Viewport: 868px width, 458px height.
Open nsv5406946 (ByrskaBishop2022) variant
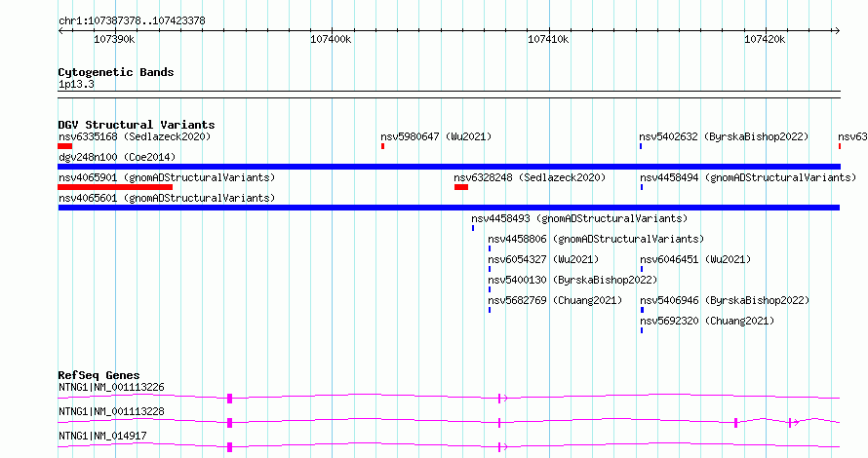[x=725, y=300]
